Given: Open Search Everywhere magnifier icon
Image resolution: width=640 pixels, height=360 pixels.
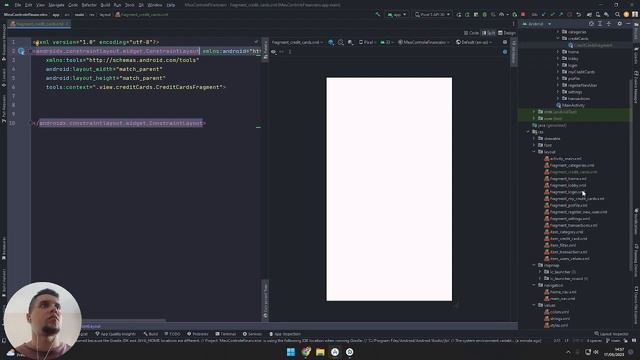Looking at the screenshot, I should [618, 14].
